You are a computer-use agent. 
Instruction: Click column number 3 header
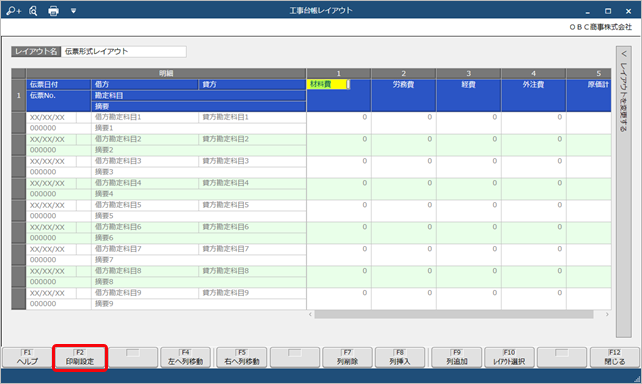tap(469, 74)
